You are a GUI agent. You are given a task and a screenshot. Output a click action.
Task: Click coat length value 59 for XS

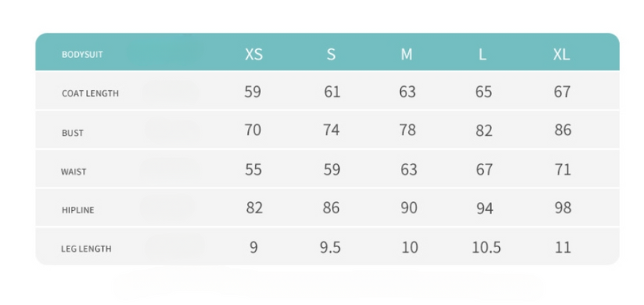(x=253, y=92)
